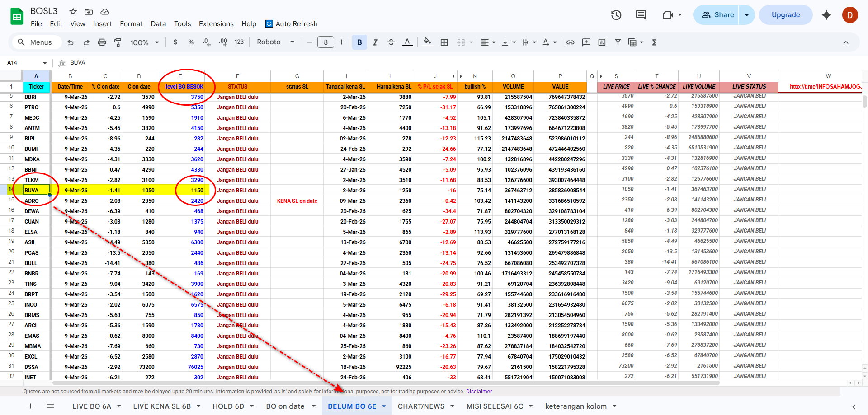Toggle Strikethrough formatting
Image resolution: width=868 pixels, height=415 pixels.
point(391,42)
